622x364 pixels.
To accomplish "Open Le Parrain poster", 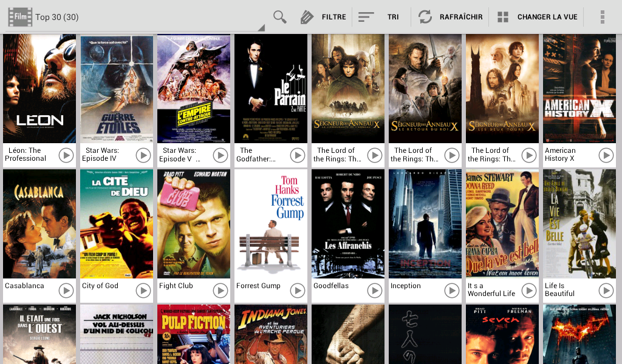I will (271, 89).
